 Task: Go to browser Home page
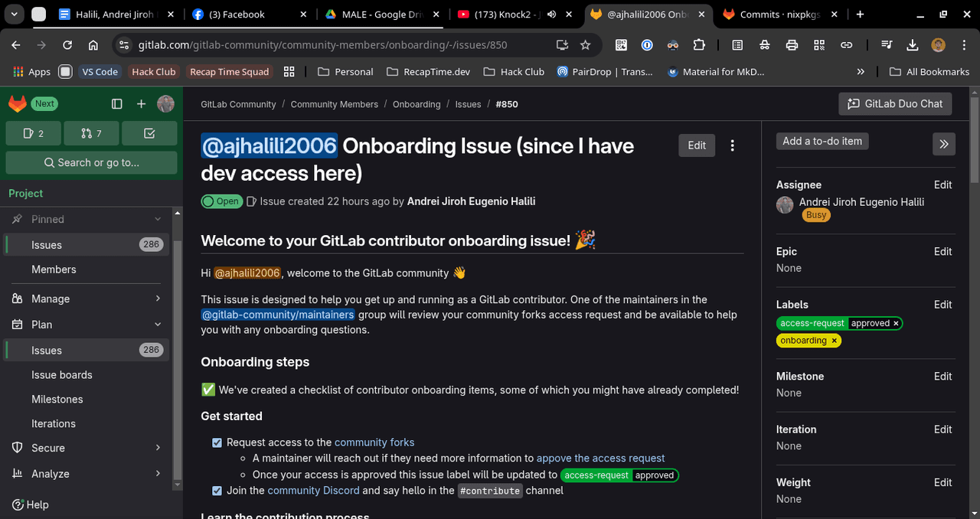(x=93, y=45)
